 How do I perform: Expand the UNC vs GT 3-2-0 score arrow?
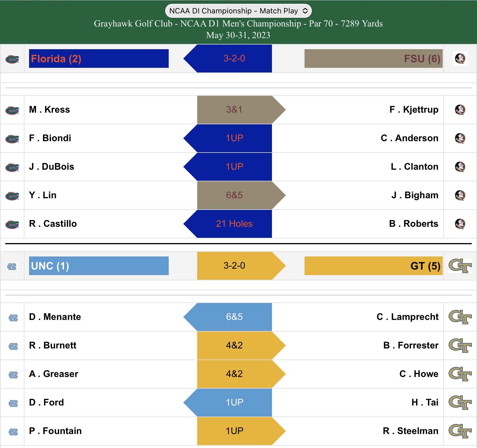[234, 266]
